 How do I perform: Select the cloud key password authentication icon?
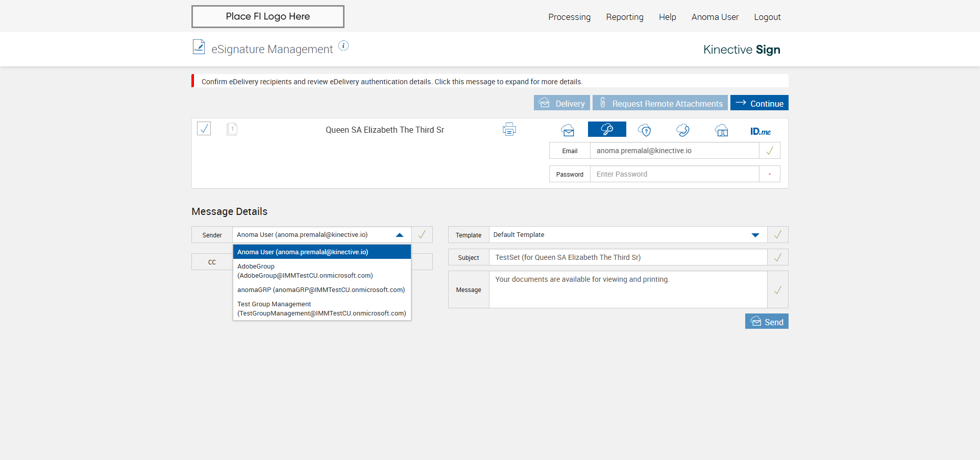(x=607, y=130)
